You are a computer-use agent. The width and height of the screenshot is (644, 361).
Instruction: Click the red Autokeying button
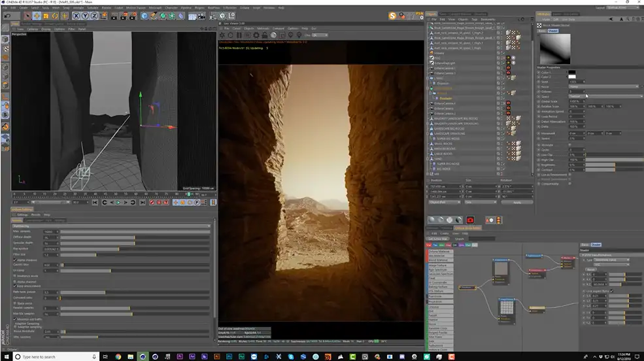(159, 203)
